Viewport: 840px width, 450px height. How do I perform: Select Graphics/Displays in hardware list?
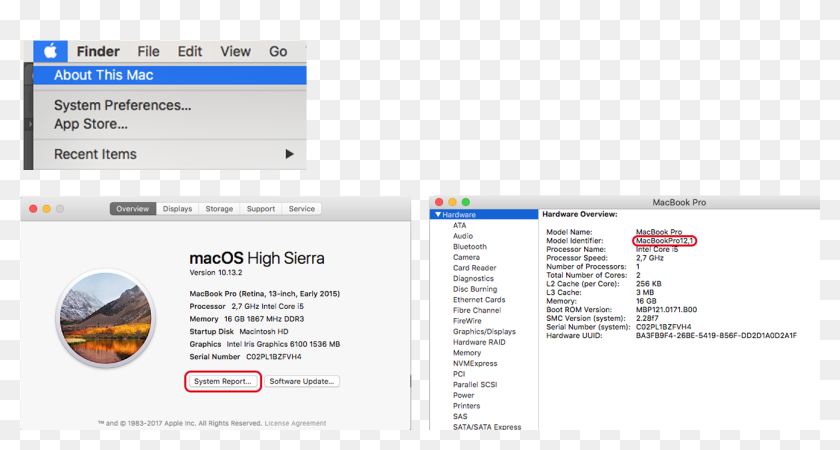[x=484, y=332]
